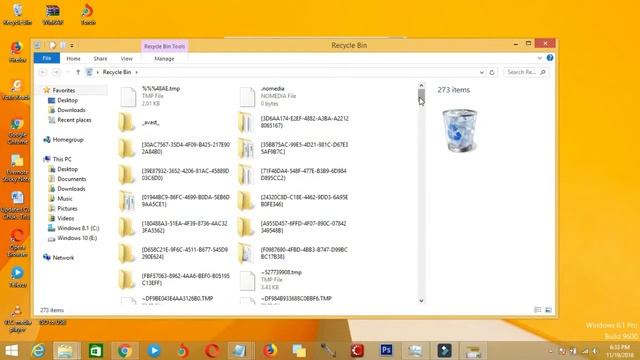Open Properties from quick access toolbar
Viewport: 640px width, 360px height.
[52, 45]
